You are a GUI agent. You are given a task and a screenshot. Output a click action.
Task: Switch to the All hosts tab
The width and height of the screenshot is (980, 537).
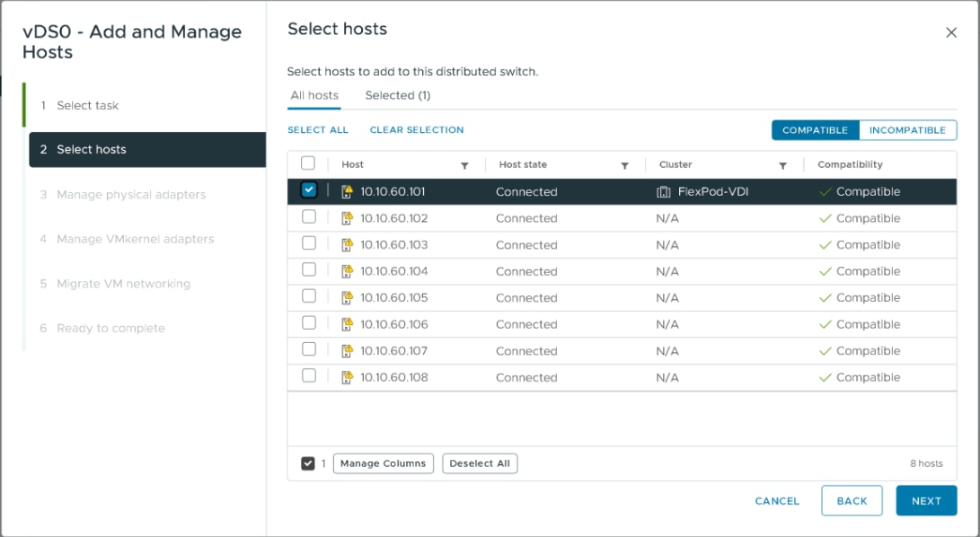(314, 96)
